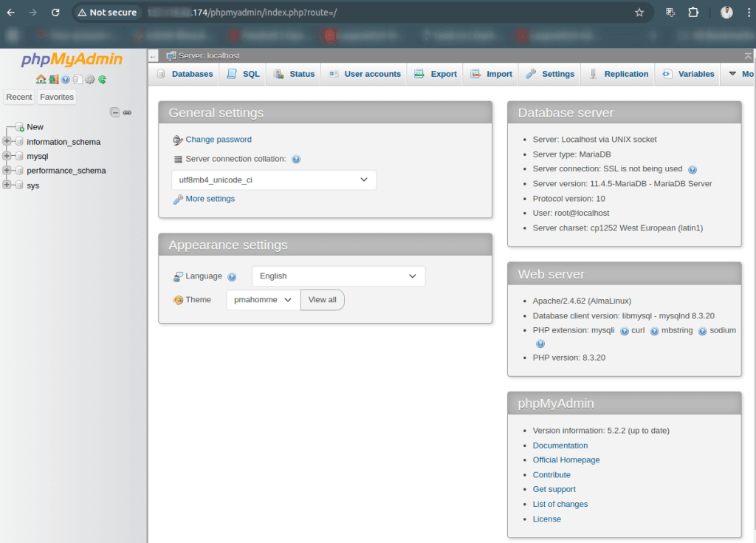Screen dimensions: 756x543
Task: Switch to the SQL tab
Action: 243,74
